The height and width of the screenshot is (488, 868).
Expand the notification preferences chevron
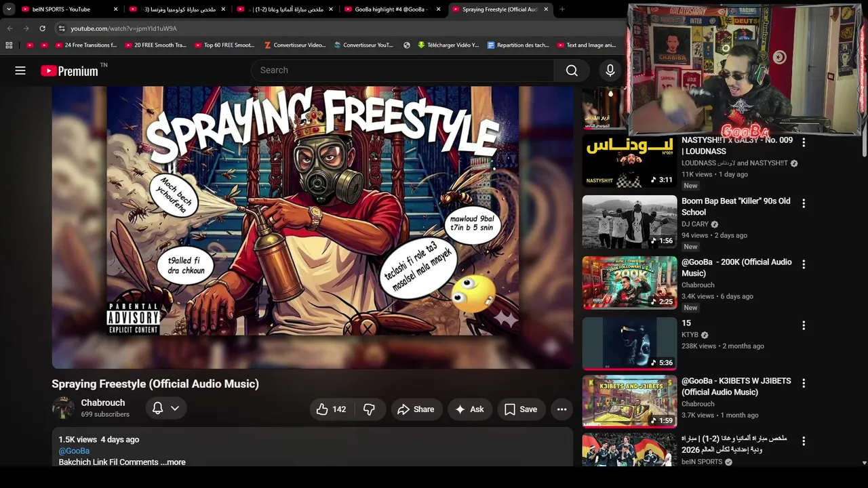point(175,408)
